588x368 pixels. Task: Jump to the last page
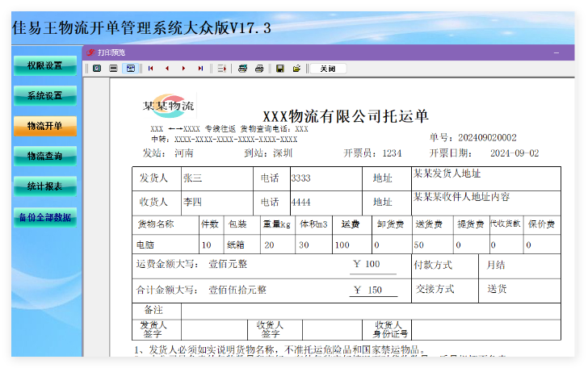(x=200, y=69)
